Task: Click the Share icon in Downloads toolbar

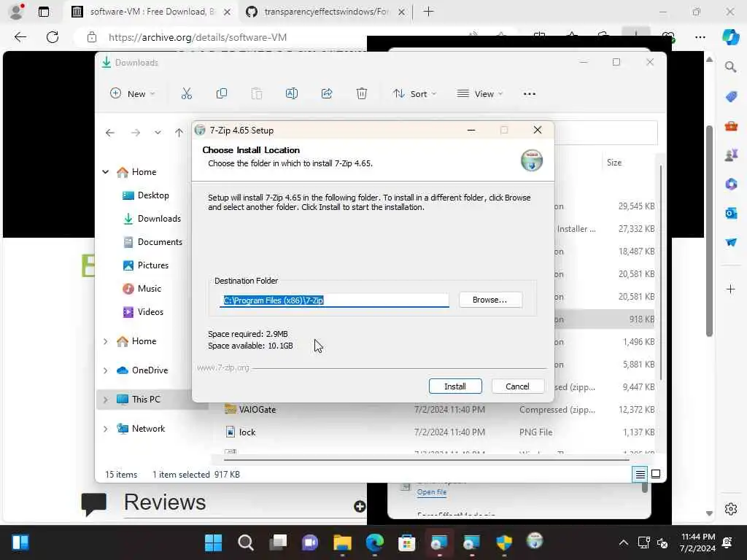Action: 327,94
